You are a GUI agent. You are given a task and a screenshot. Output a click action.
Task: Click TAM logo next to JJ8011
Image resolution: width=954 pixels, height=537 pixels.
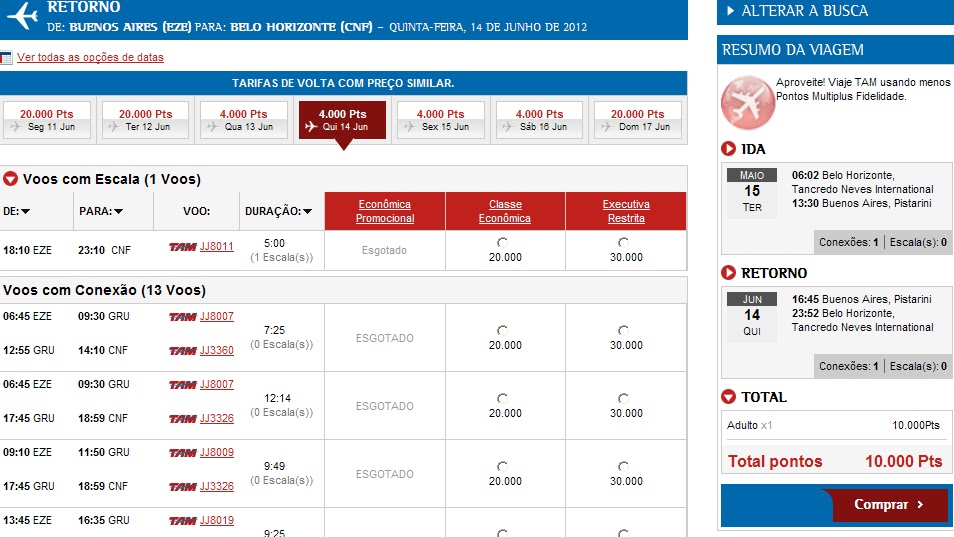183,247
